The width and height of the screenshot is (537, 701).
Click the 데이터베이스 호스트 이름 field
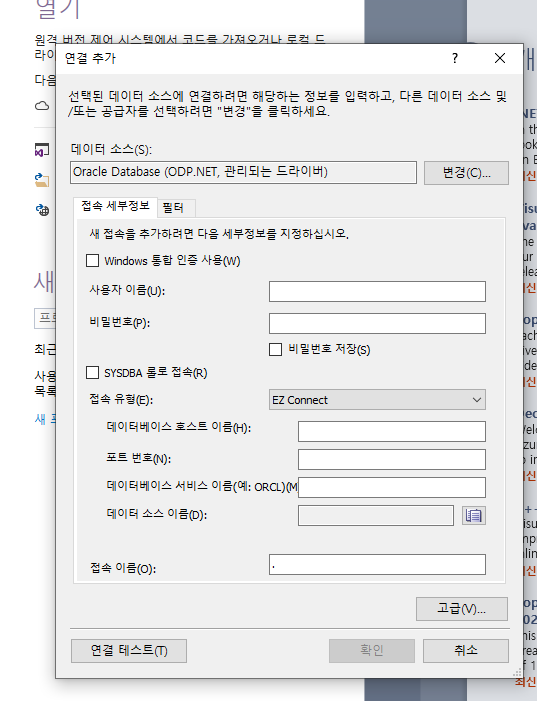point(392,431)
